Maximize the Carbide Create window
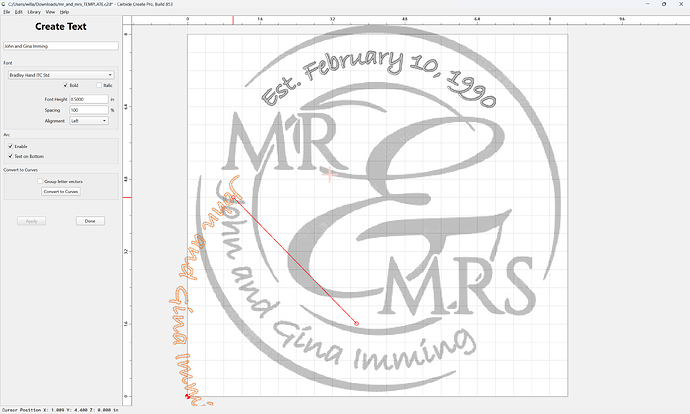The width and height of the screenshot is (690, 414). pyautogui.click(x=664, y=4)
